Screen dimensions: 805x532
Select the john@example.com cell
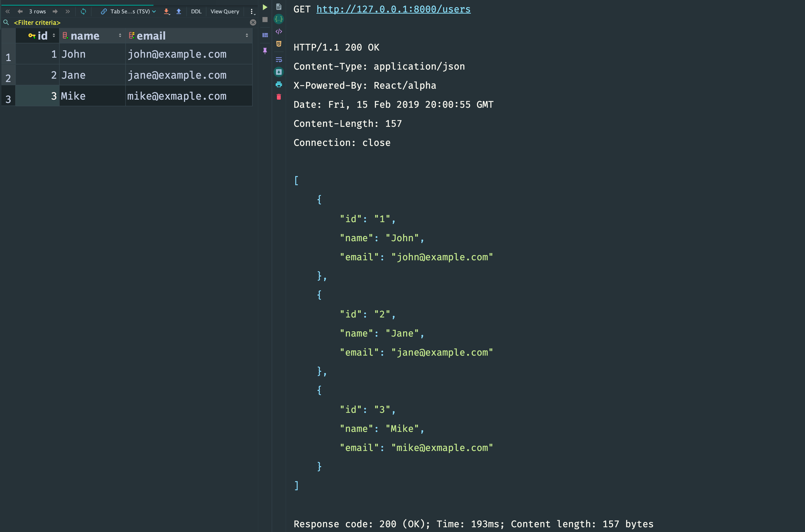click(189, 54)
